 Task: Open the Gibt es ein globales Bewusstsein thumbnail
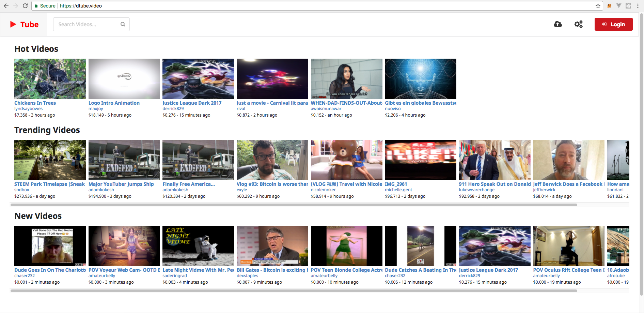click(x=421, y=79)
